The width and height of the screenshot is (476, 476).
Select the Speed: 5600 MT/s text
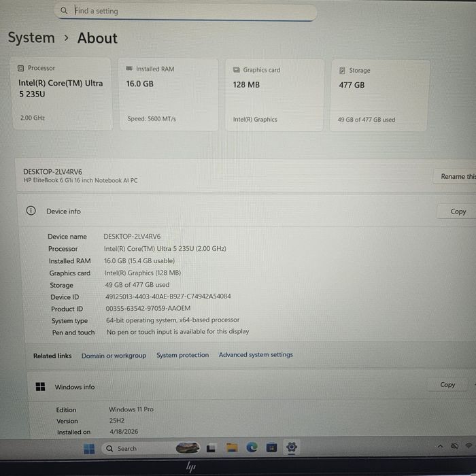(x=152, y=119)
